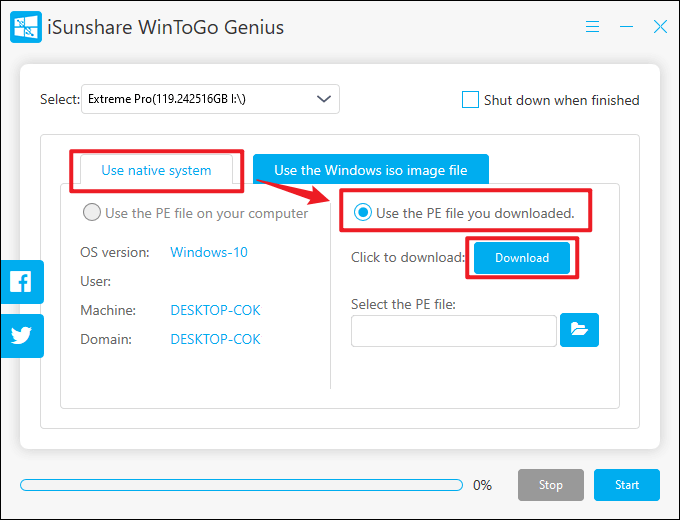Open the hamburger menu icon
680x520 pixels.
coord(592,27)
